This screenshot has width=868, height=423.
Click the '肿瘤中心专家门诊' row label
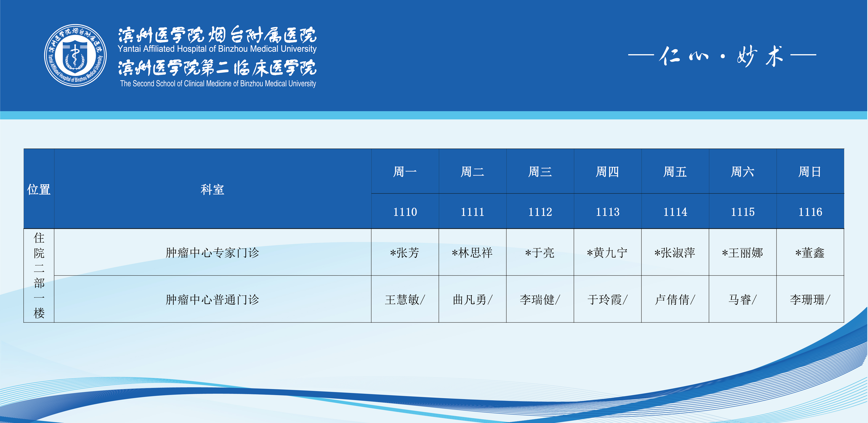click(212, 253)
